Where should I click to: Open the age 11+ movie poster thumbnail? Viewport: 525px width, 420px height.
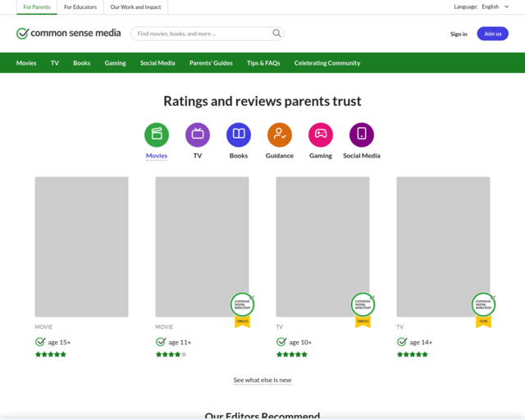point(202,247)
